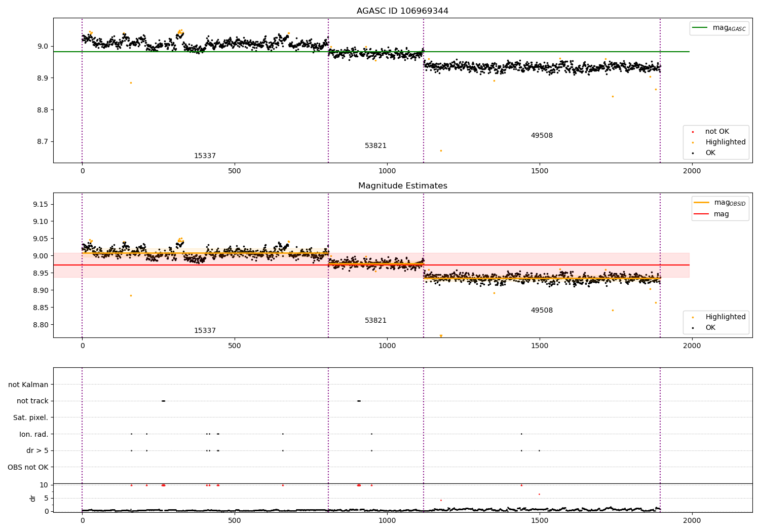Click the 'Magnitude Estimates' title

click(x=402, y=186)
